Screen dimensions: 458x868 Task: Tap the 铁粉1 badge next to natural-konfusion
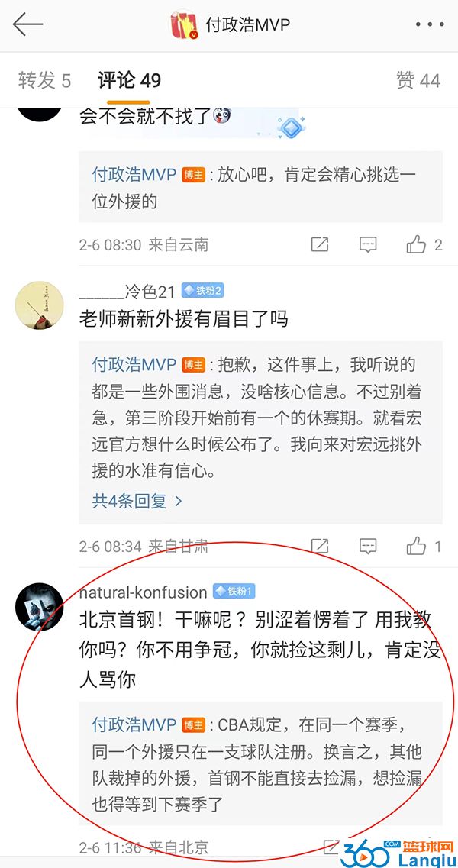pyautogui.click(x=234, y=592)
